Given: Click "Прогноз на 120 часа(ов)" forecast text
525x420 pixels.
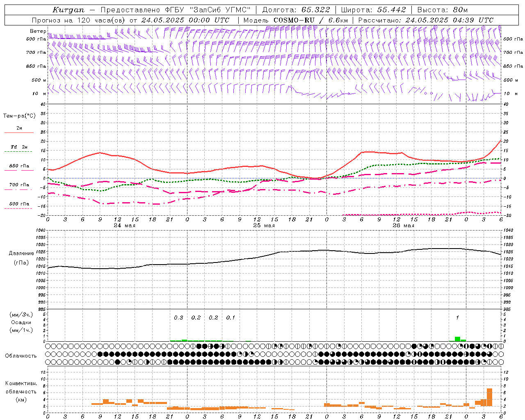Looking at the screenshot, I should click(x=79, y=20).
